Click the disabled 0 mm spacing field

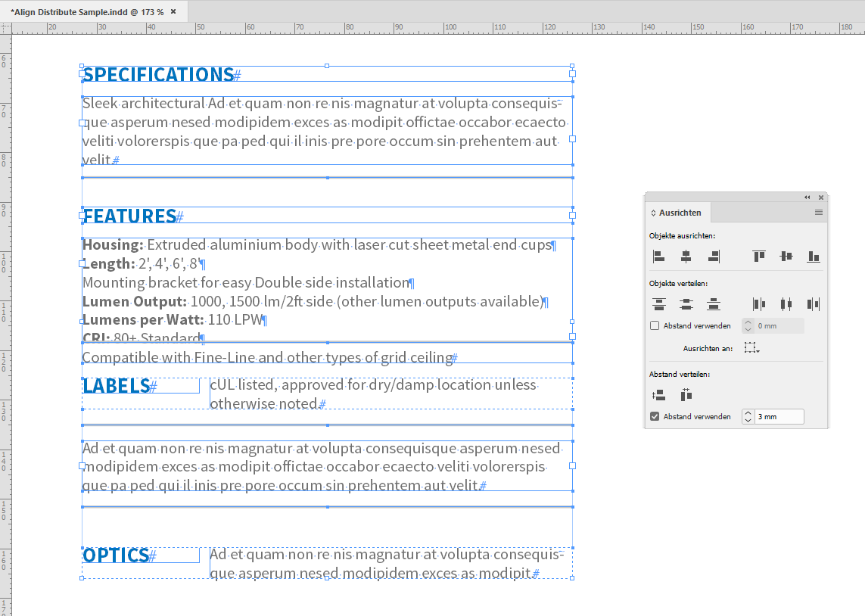[x=779, y=326]
